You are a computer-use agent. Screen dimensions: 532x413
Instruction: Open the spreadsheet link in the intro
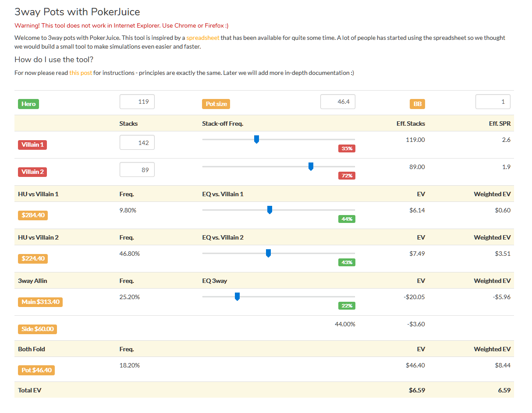(x=203, y=38)
